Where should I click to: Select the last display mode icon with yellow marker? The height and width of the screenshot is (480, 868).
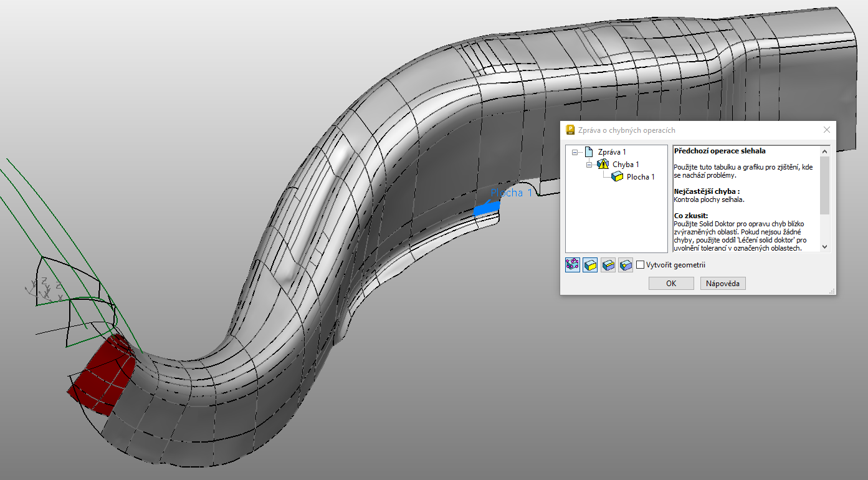click(625, 264)
